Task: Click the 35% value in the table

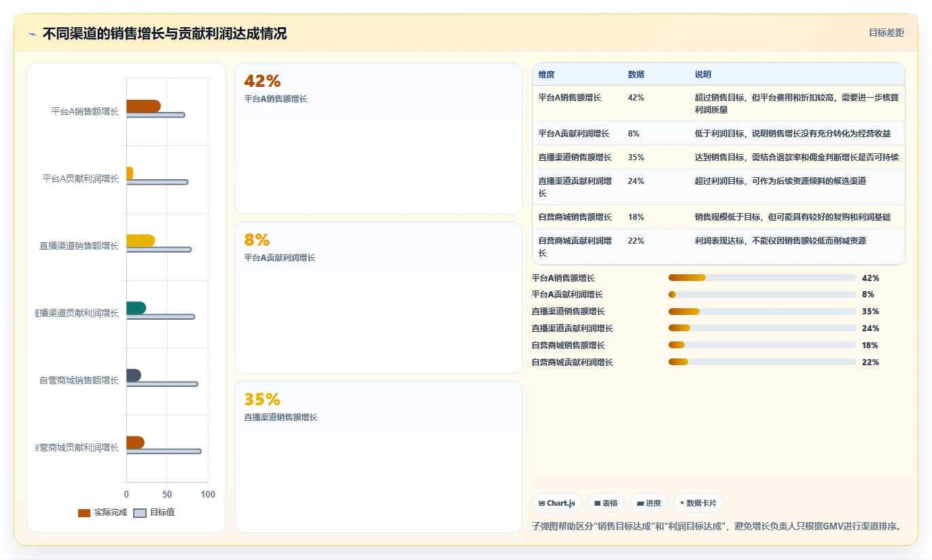Action: tap(636, 157)
